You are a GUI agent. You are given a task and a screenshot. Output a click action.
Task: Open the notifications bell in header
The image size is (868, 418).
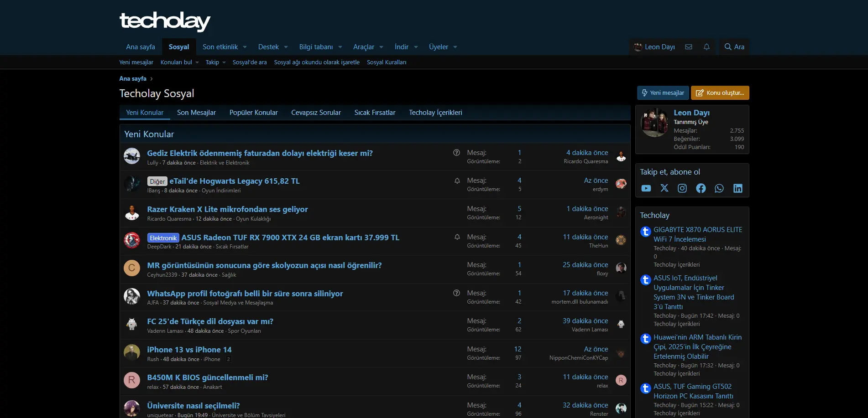(x=706, y=47)
